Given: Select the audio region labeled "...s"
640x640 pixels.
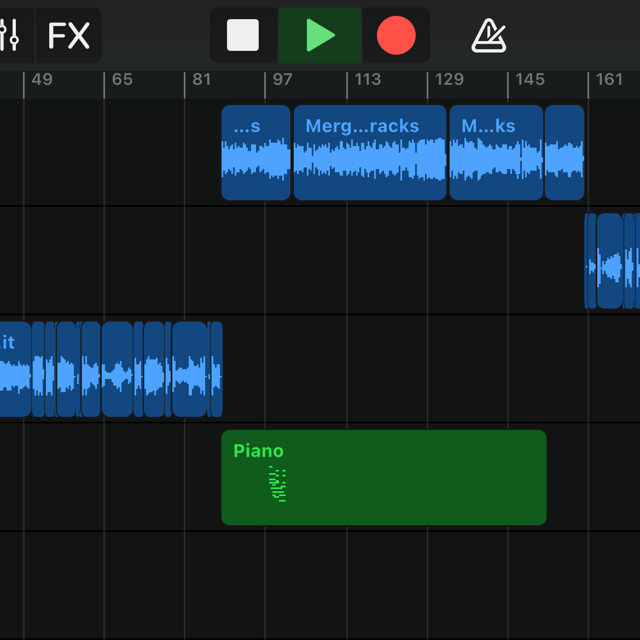Looking at the screenshot, I should point(256,153).
